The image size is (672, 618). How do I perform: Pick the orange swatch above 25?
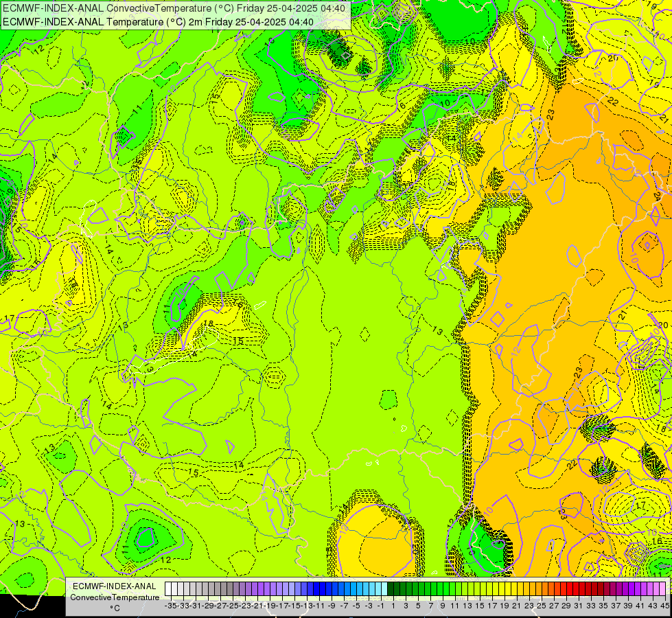tap(539, 589)
